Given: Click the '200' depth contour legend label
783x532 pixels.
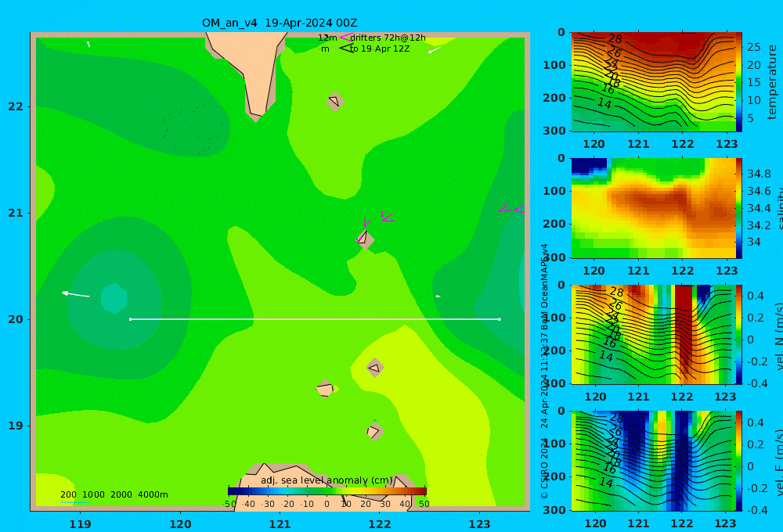Looking at the screenshot, I should (68, 494).
